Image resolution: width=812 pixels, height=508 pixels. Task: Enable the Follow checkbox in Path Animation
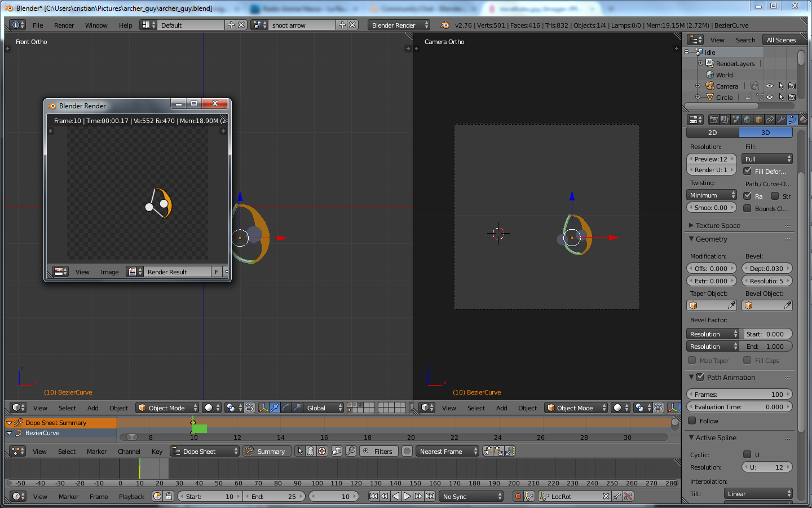pyautogui.click(x=692, y=421)
